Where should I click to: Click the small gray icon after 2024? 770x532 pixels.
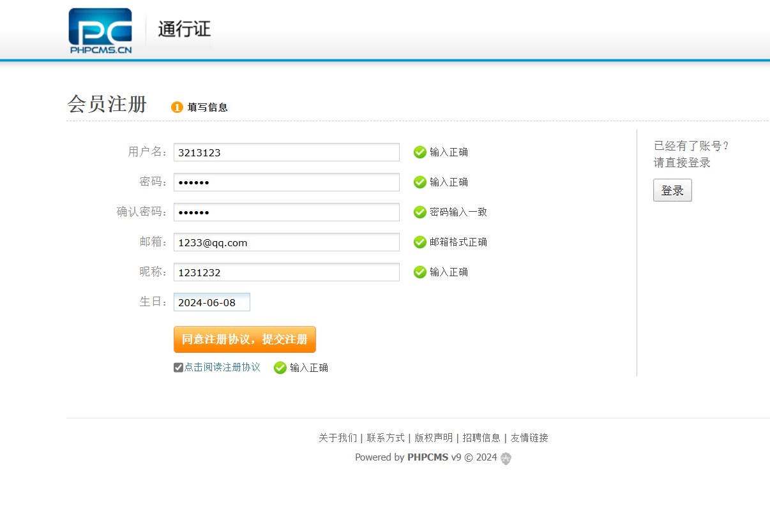coord(505,458)
